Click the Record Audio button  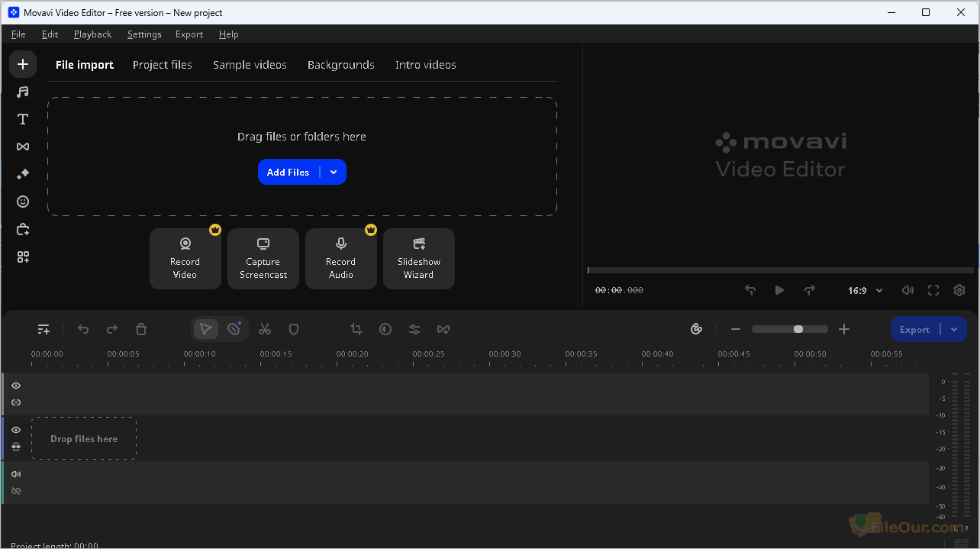pyautogui.click(x=341, y=259)
